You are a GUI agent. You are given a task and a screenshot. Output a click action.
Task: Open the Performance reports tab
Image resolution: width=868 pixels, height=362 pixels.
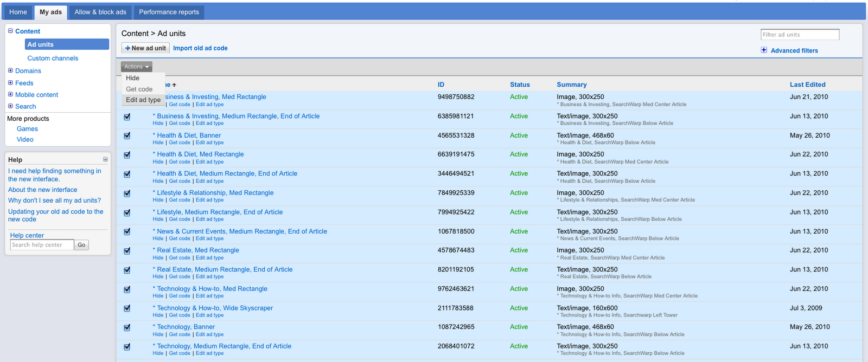click(x=169, y=12)
